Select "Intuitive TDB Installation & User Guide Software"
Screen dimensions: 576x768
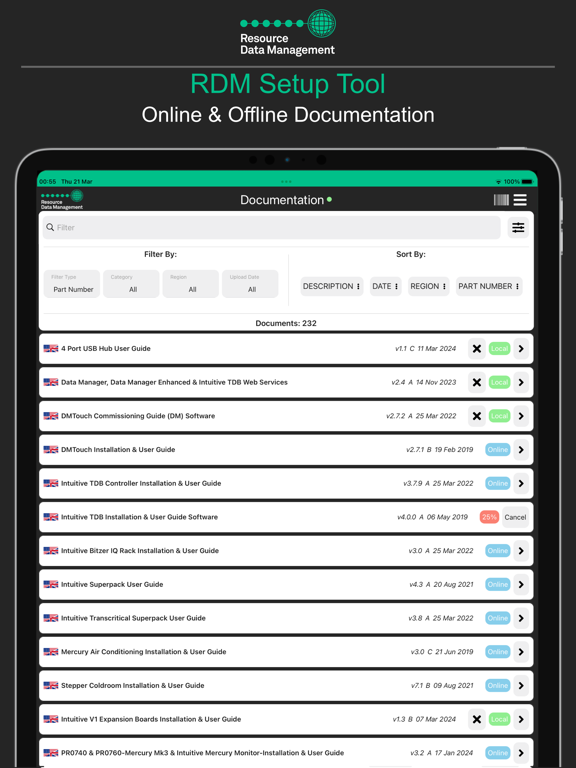[140, 517]
